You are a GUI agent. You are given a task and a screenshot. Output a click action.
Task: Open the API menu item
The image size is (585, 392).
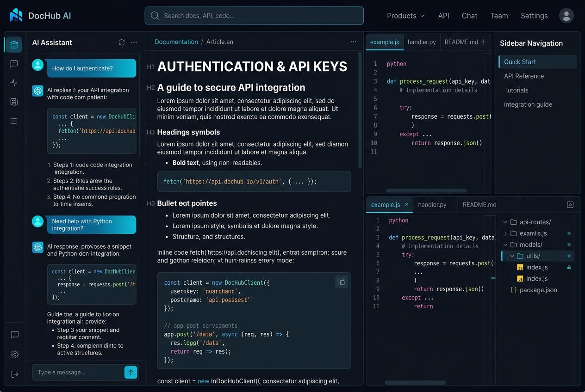[443, 16]
